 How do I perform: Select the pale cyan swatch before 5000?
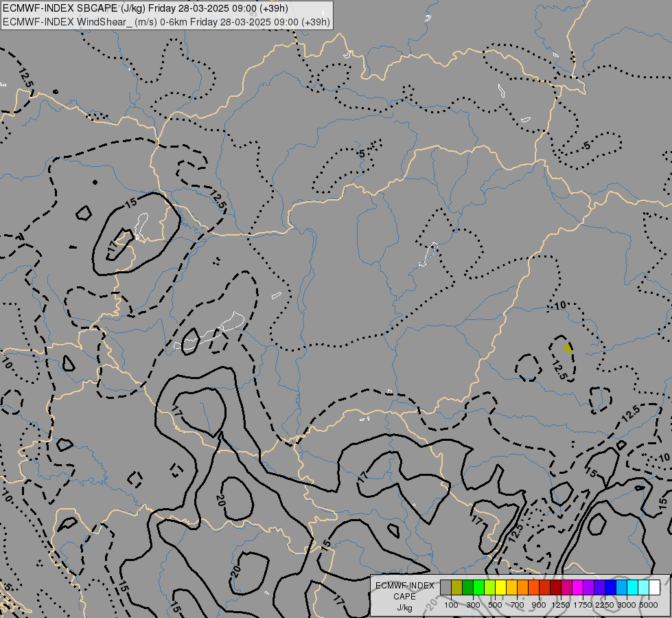click(x=644, y=588)
